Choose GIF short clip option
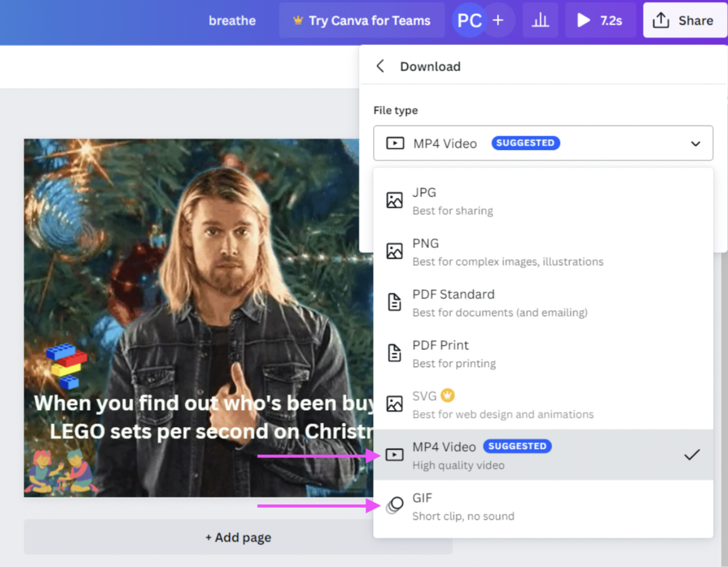 (543, 506)
